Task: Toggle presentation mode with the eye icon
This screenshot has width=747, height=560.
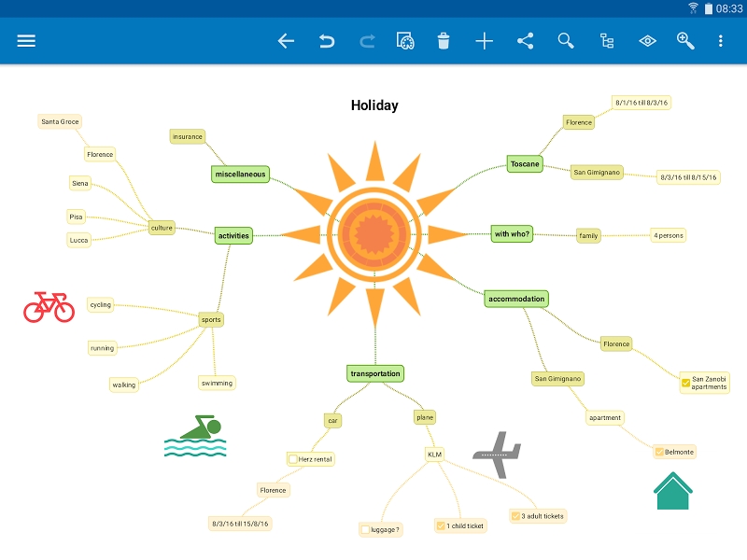Action: 646,41
